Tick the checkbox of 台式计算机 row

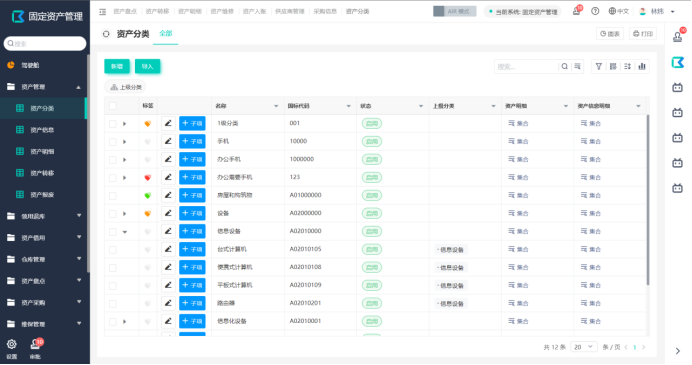pos(113,250)
